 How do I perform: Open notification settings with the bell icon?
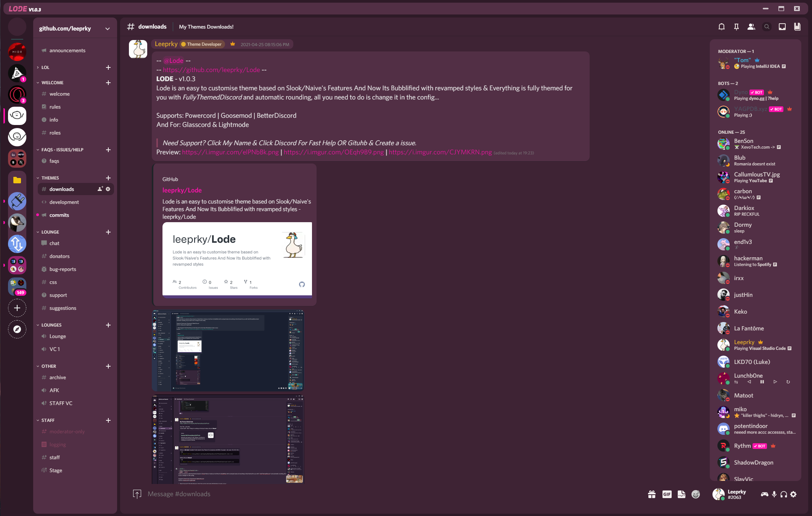coord(721,27)
